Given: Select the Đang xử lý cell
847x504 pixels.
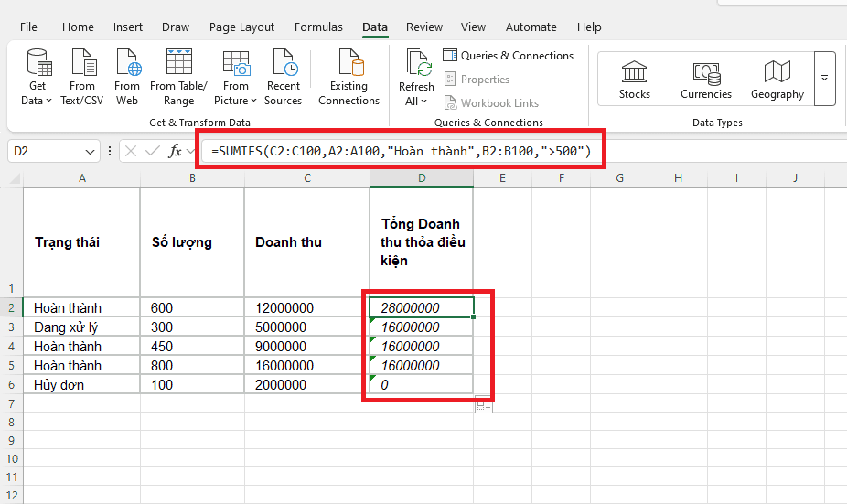Looking at the screenshot, I should pos(82,327).
